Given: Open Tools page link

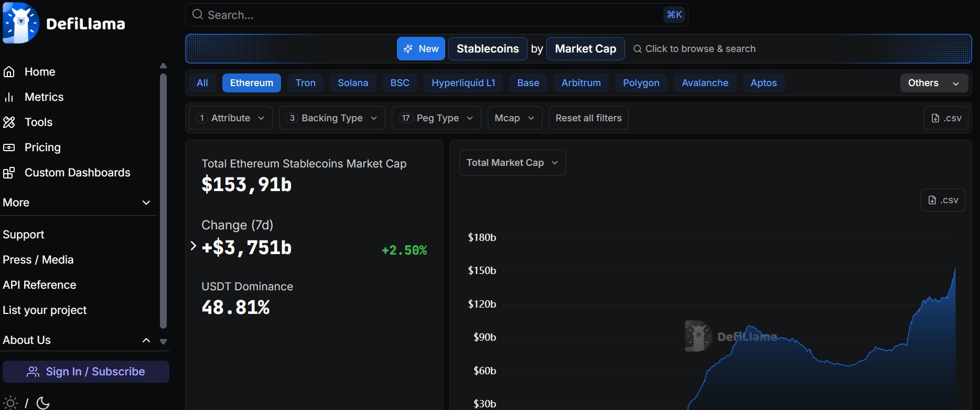Looking at the screenshot, I should tap(39, 122).
